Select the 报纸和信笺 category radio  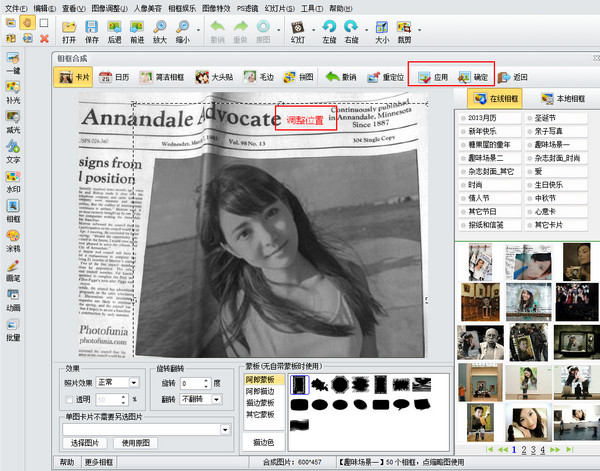point(464,225)
